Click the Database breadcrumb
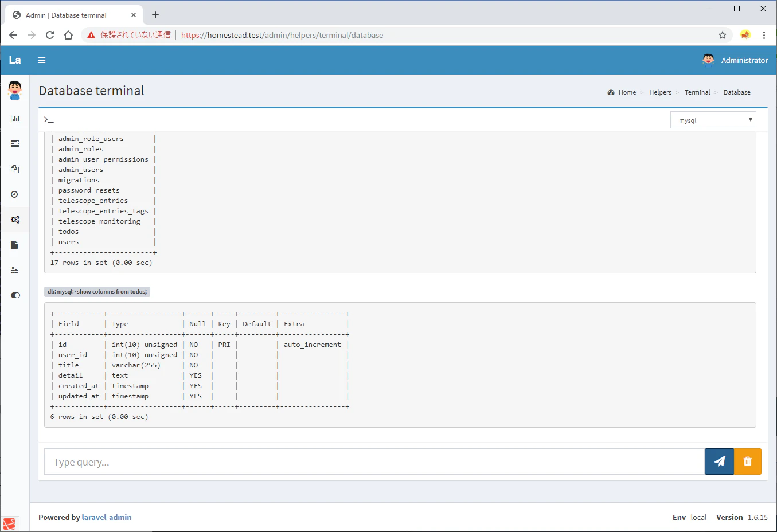The image size is (777, 532). (737, 92)
